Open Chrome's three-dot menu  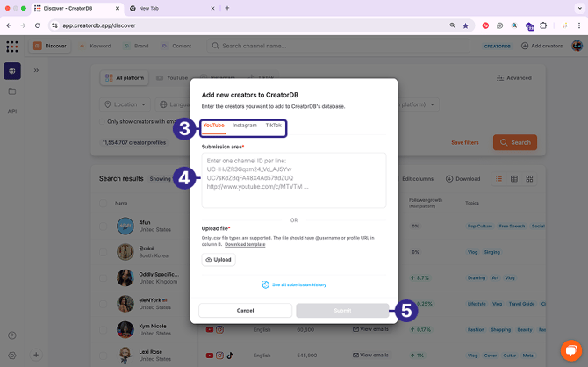click(x=579, y=25)
